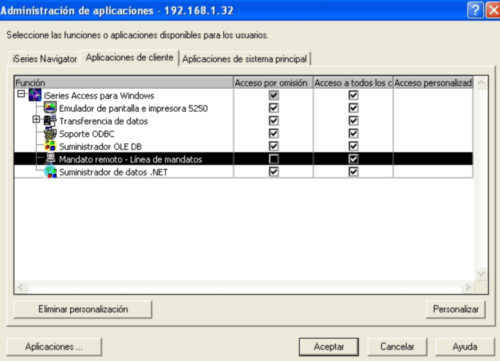Screen dimensions: 500x361
Task: Click the horizontal scrollbar left arrow
Action: click(21, 287)
